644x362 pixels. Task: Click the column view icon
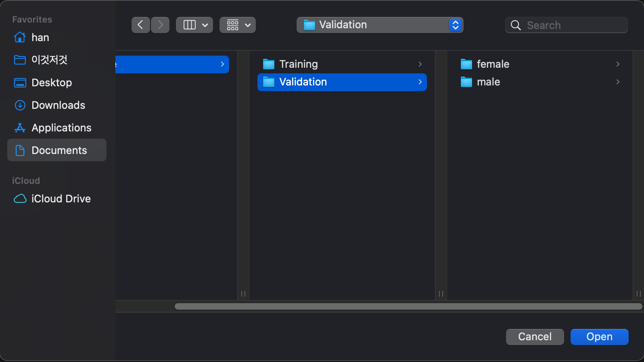[x=189, y=25]
